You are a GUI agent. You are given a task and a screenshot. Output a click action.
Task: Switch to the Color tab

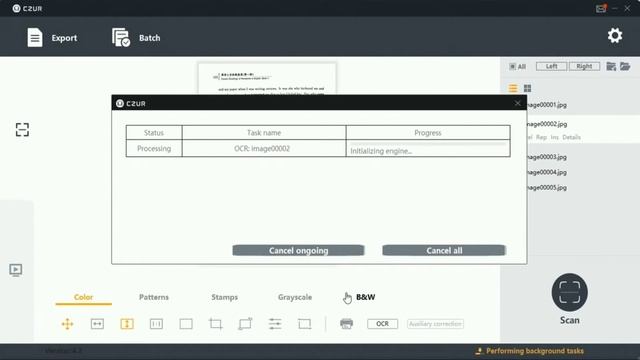tap(84, 297)
